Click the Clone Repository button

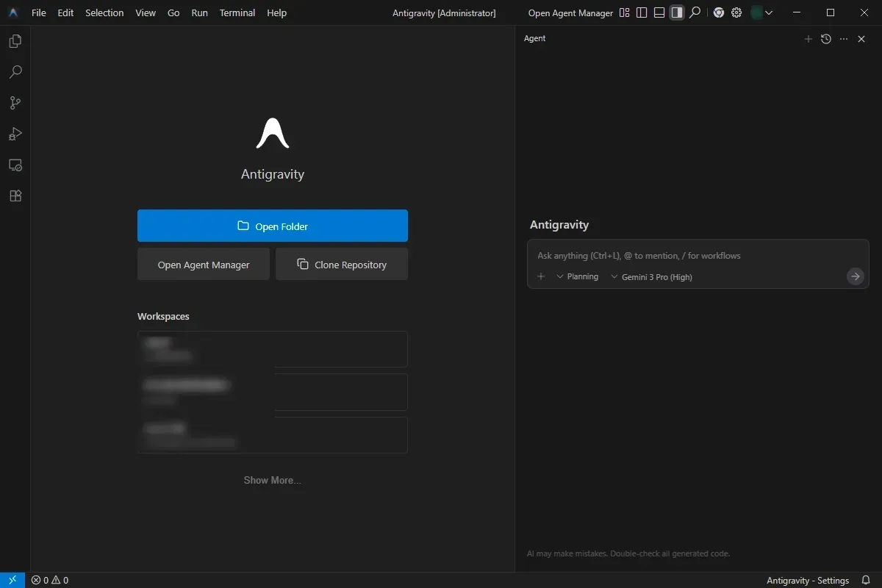click(x=342, y=265)
